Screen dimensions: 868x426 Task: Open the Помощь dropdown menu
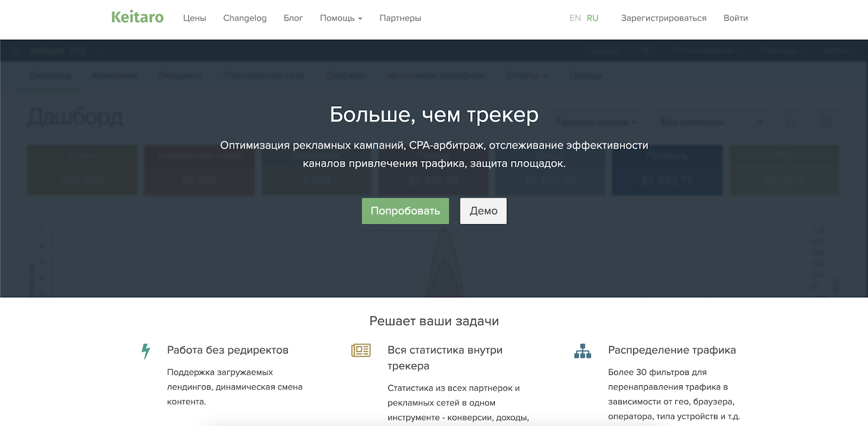pyautogui.click(x=341, y=18)
